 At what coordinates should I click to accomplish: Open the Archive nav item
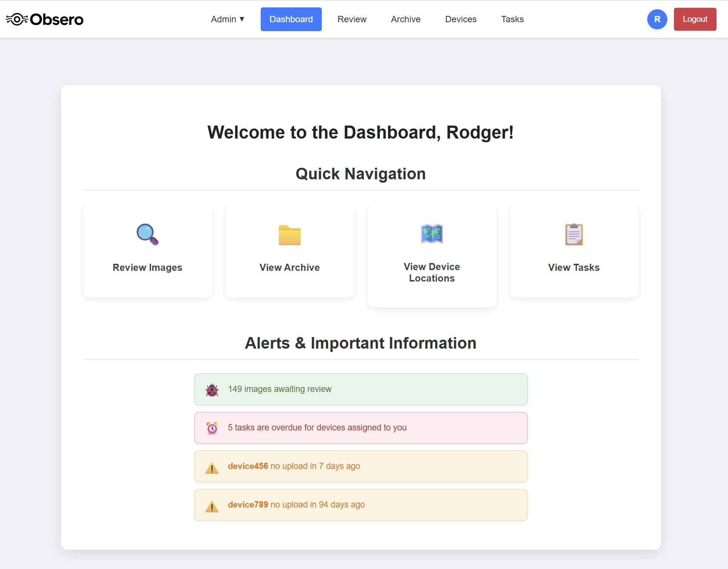405,19
